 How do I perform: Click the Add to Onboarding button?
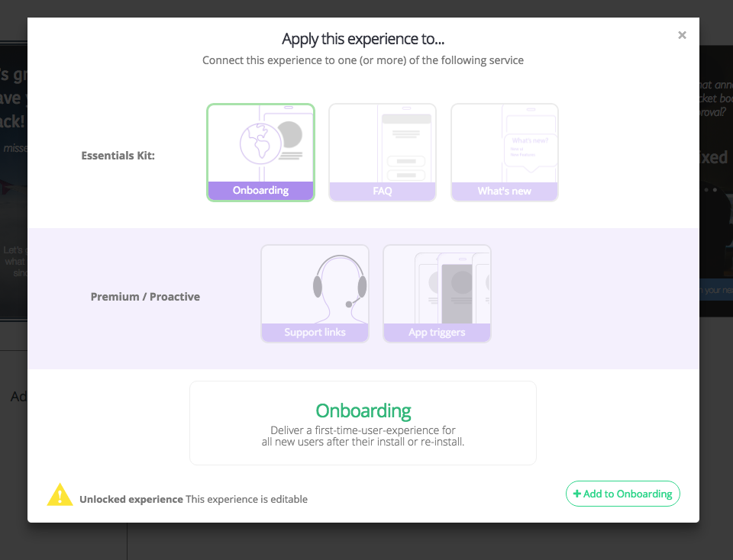tap(623, 494)
